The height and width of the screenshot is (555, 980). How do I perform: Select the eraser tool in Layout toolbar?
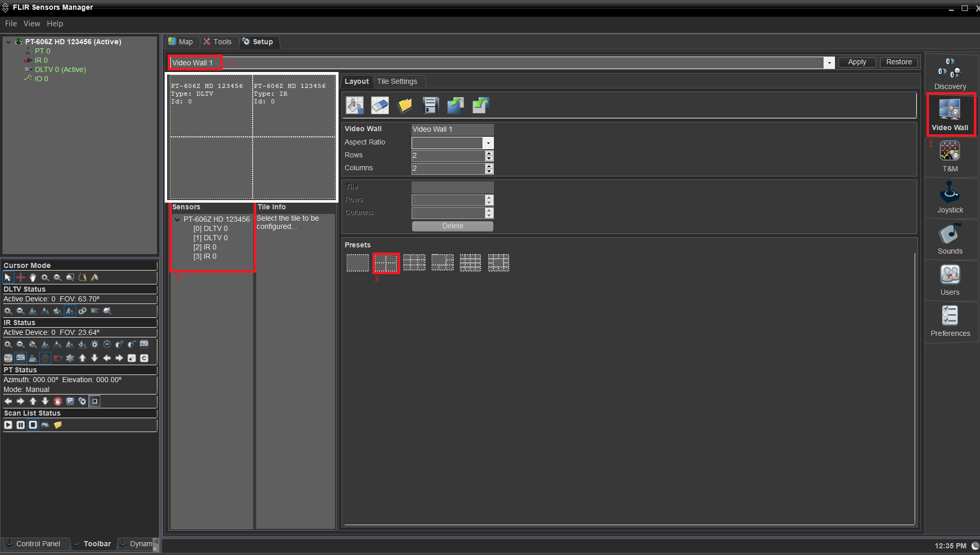(380, 105)
